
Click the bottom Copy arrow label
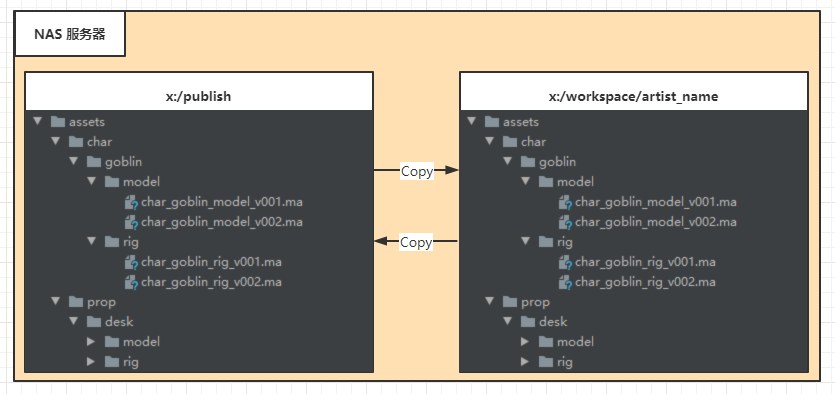(x=416, y=242)
